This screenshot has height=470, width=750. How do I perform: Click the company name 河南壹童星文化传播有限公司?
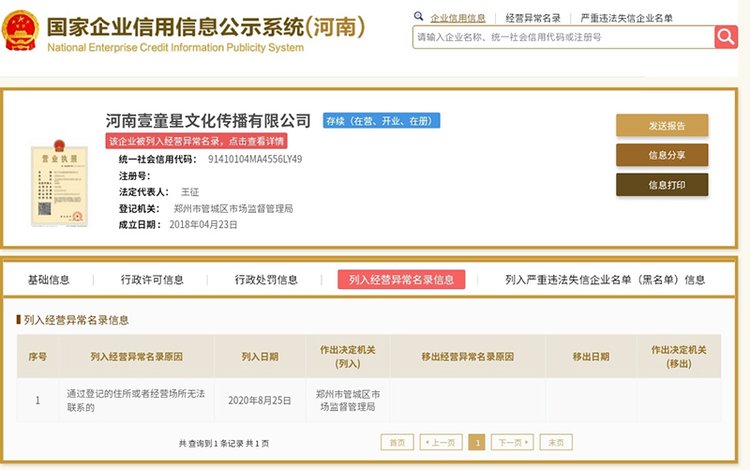pos(208,120)
